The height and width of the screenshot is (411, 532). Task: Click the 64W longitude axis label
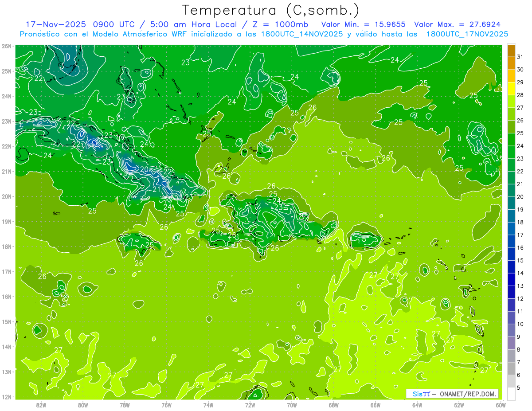[417, 405]
